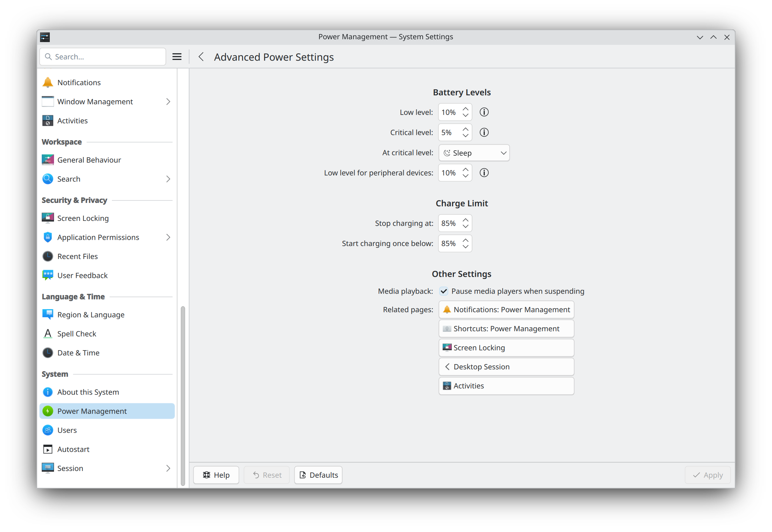The image size is (772, 532).
Task: Decrease the Stop charging at value
Action: [x=465, y=226]
